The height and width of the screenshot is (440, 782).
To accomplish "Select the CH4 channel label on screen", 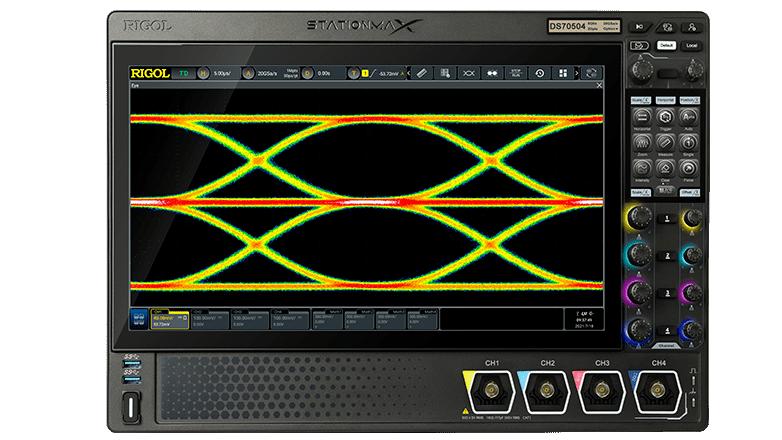I will [290, 319].
